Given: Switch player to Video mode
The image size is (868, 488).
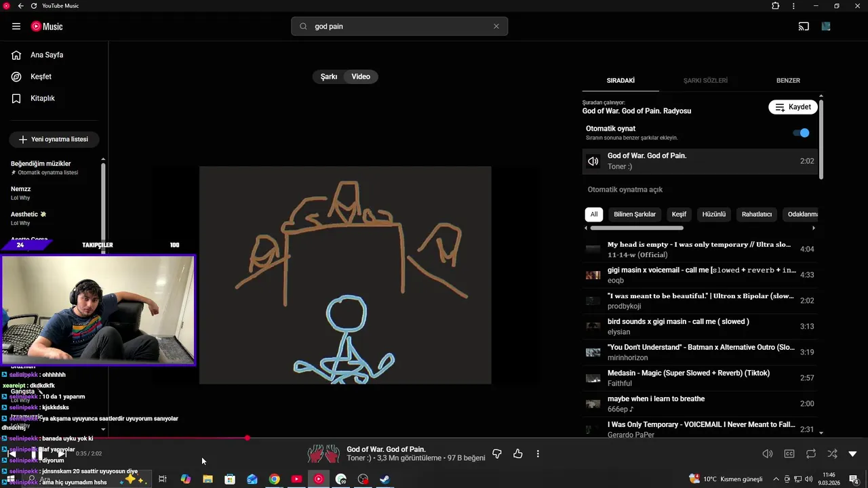Looking at the screenshot, I should click(x=361, y=77).
